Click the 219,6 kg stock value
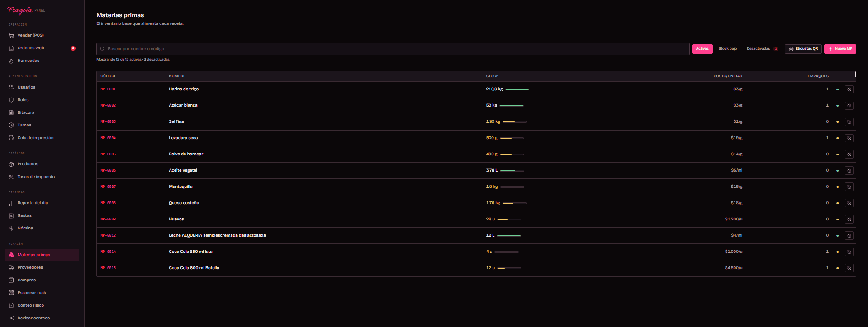Image resolution: width=868 pixels, height=327 pixels. [494, 89]
